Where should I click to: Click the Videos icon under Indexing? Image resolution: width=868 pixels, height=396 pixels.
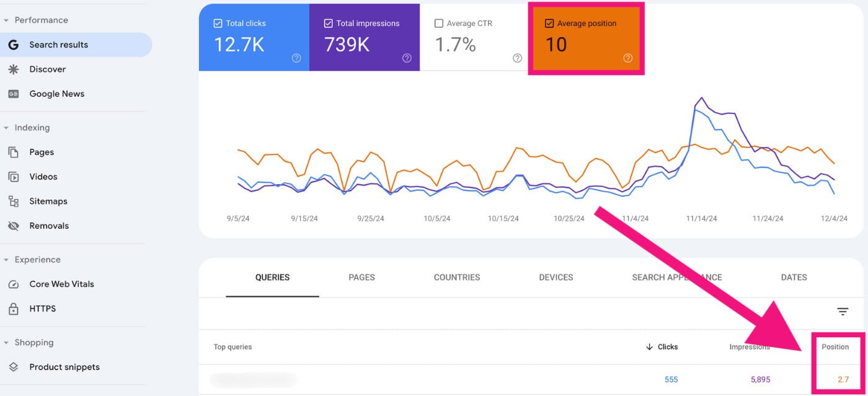13,177
